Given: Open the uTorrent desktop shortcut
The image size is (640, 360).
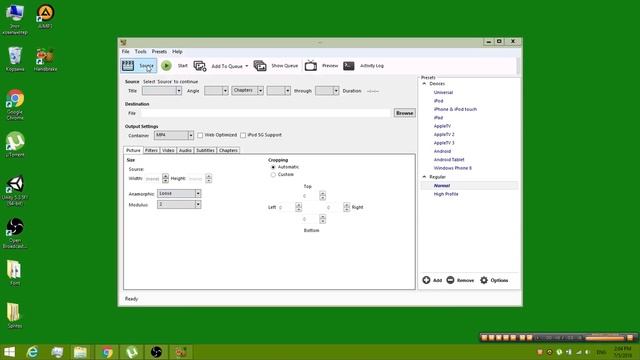Looking at the screenshot, I should [15, 144].
